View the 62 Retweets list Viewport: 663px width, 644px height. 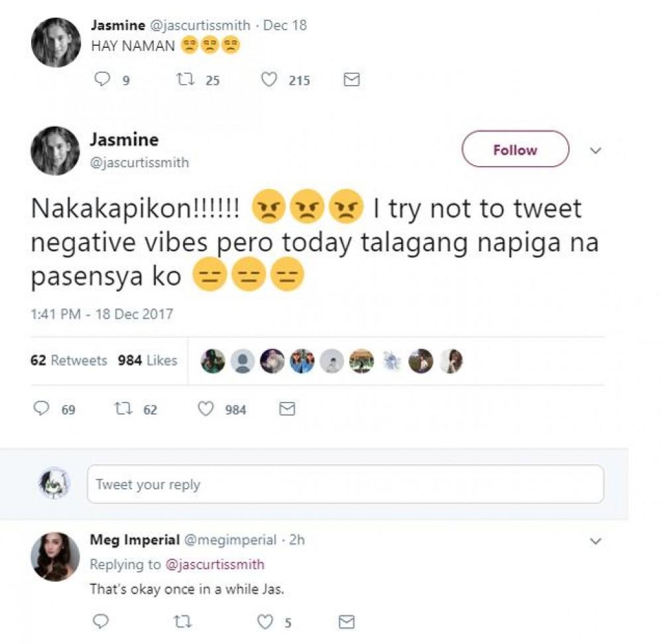tap(69, 360)
